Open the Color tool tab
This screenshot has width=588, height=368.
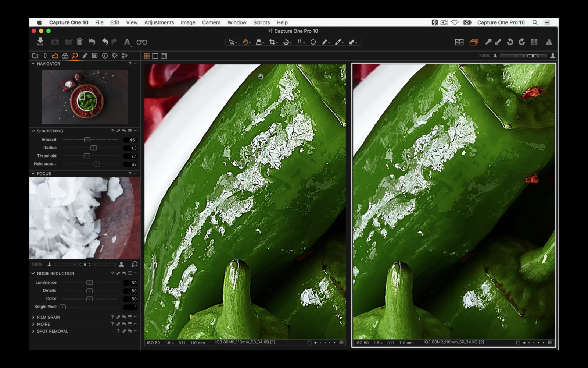(x=64, y=56)
